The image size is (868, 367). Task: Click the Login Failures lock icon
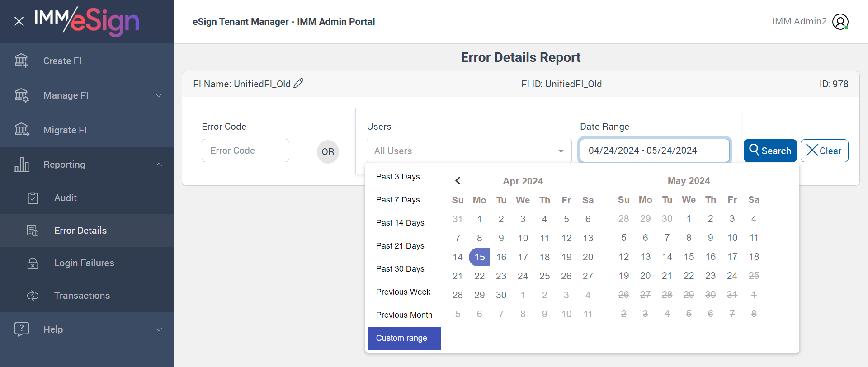(x=33, y=263)
